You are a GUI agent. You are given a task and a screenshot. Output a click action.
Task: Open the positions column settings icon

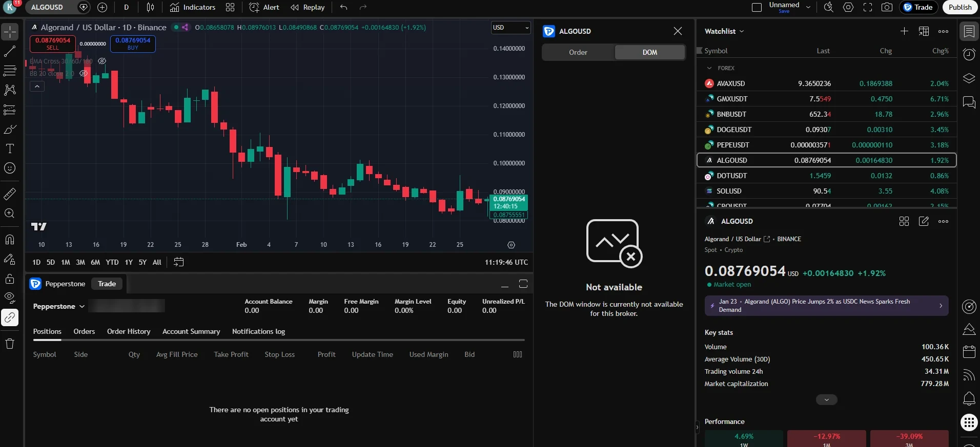pos(518,354)
